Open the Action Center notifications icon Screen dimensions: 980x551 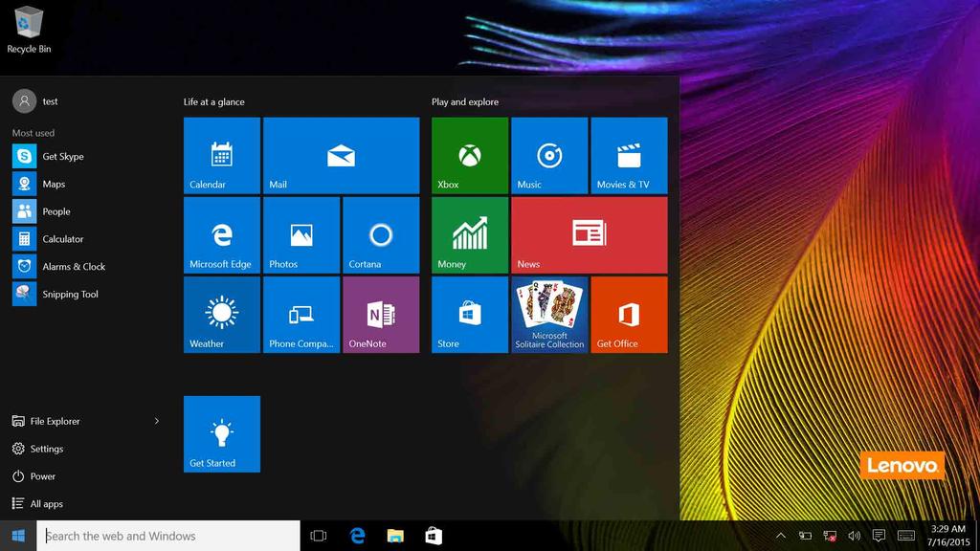[x=879, y=536]
